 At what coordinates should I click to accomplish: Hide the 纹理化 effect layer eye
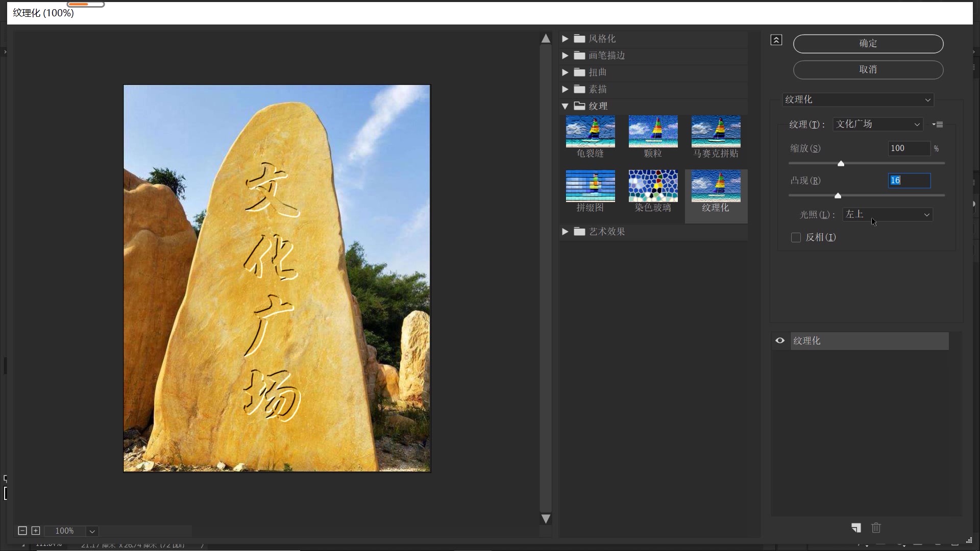[x=780, y=341]
